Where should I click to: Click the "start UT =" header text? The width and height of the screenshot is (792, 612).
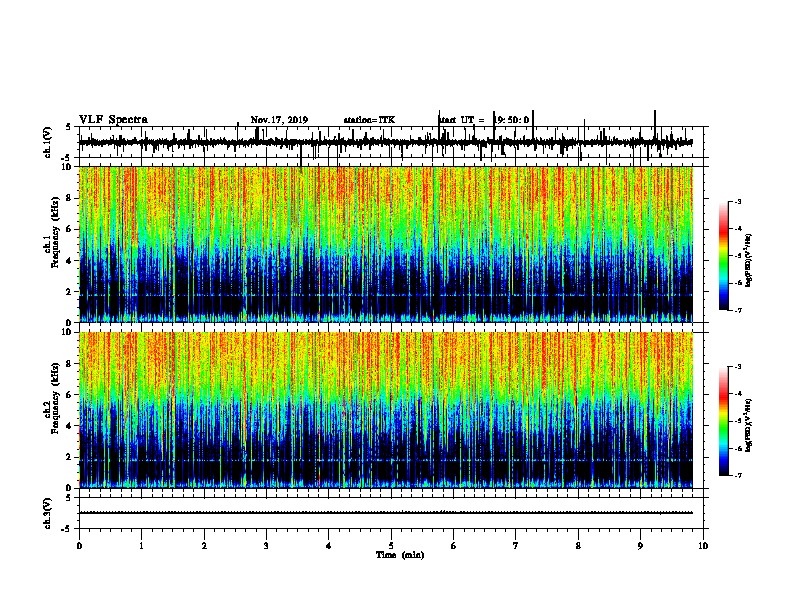click(462, 120)
